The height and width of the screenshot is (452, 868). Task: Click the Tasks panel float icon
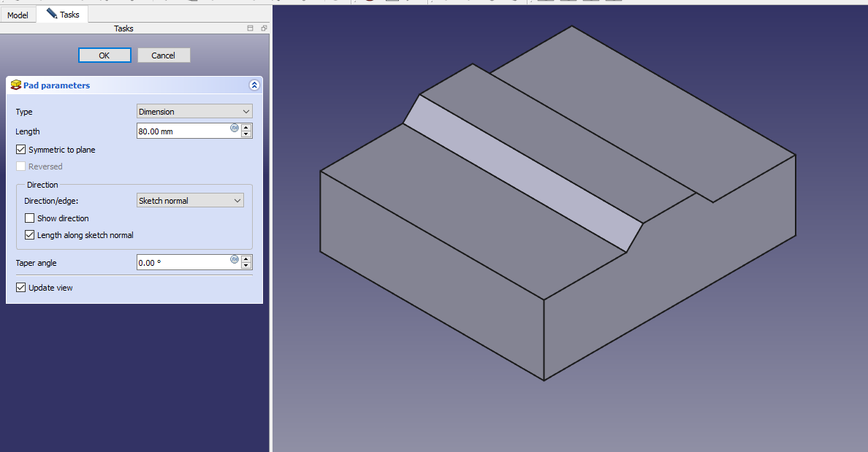[264, 28]
